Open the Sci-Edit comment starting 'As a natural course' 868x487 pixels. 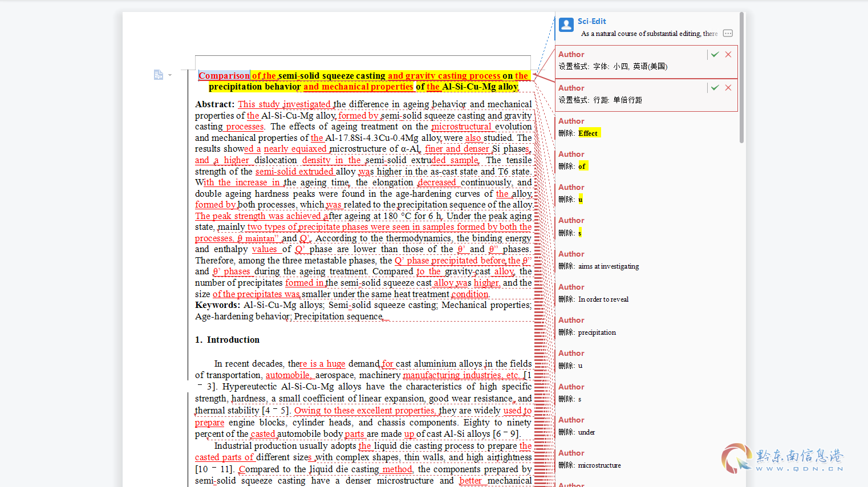tap(649, 34)
